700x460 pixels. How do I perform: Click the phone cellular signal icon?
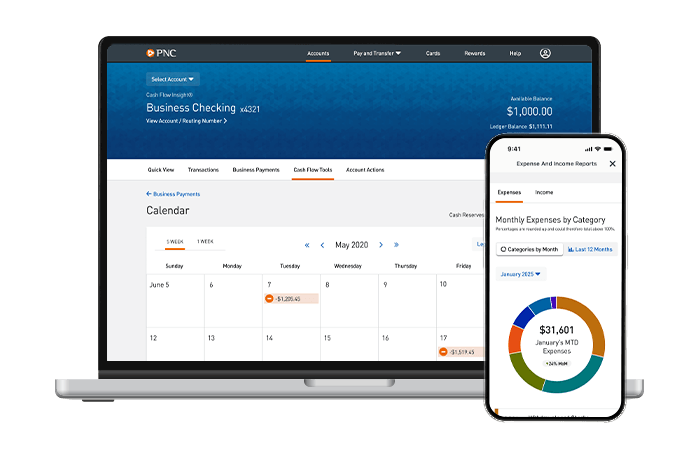point(589,149)
